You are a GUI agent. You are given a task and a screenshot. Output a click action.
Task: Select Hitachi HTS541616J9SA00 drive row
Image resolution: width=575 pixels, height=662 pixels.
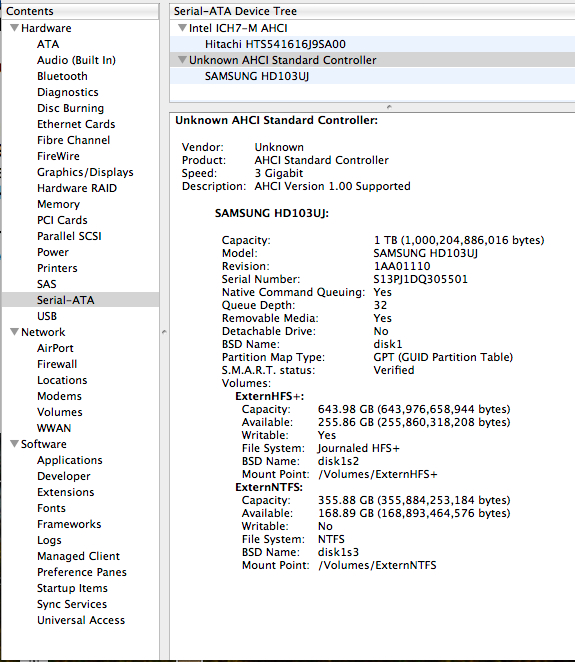[x=372, y=44]
